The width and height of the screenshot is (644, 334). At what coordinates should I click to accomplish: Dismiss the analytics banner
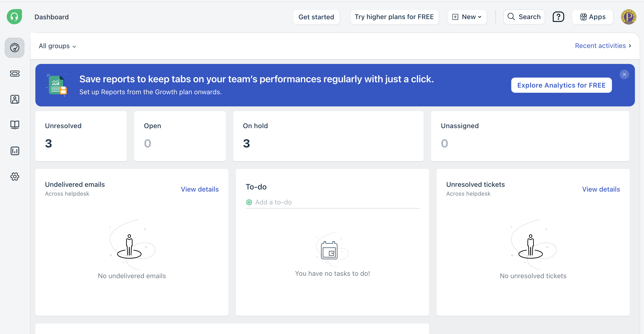tap(624, 74)
